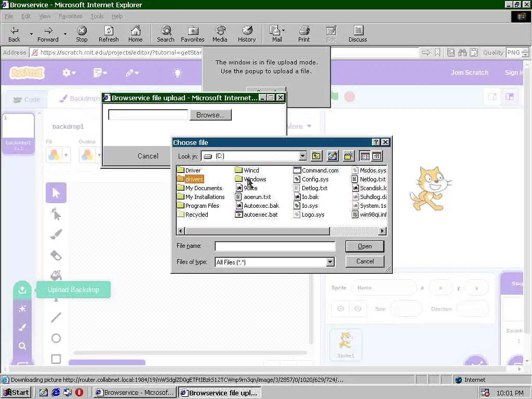Open Forward button history dropdown arrow
532x399 pixels.
pos(65,34)
